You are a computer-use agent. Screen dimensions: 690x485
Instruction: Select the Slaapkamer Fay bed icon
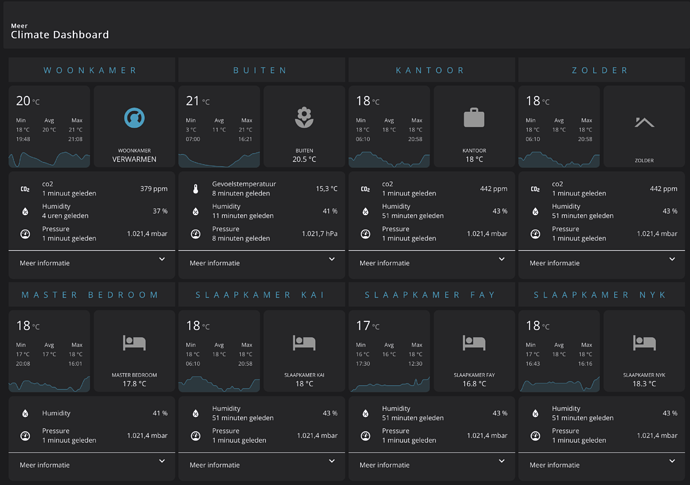pos(474,342)
